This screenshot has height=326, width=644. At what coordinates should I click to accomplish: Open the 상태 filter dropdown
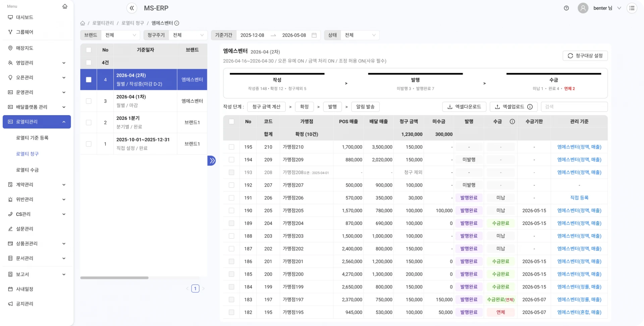point(360,35)
